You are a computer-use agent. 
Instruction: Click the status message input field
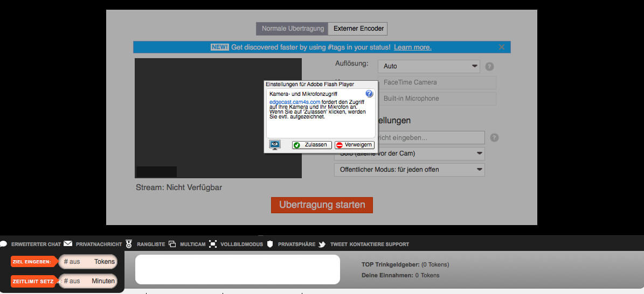coord(430,137)
